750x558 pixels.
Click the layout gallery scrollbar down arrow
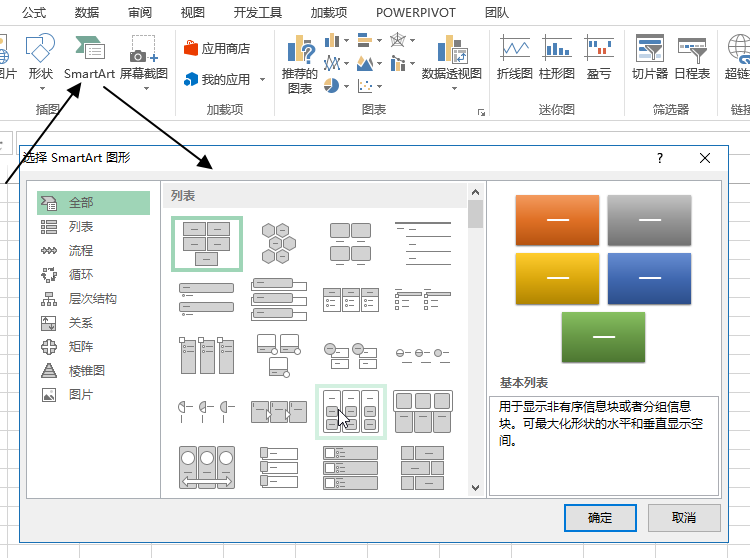click(475, 487)
